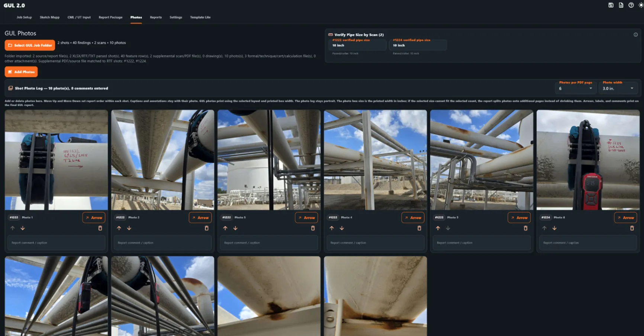The width and height of the screenshot is (644, 336).
Task: Delete Photo 5 using its trash icon
Action: (x=525, y=228)
